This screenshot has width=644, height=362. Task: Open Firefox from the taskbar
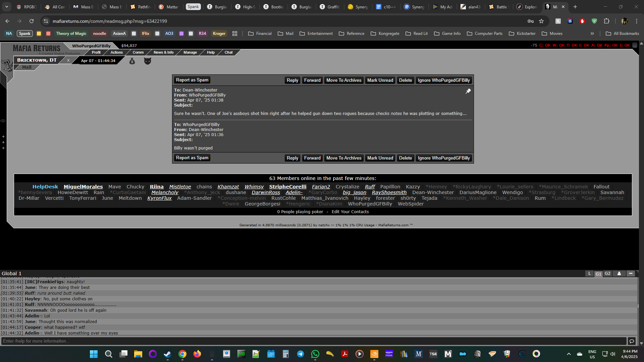197,354
